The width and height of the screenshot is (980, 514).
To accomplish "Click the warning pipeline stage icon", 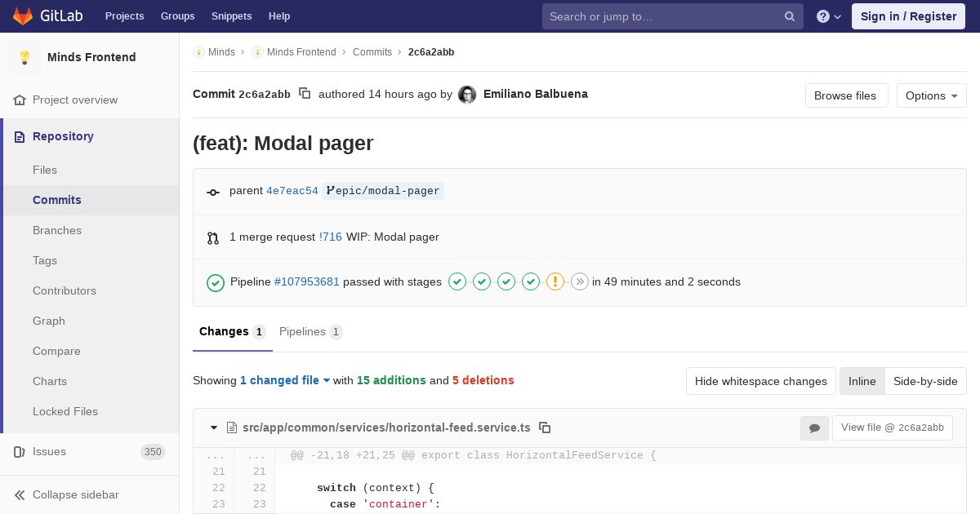I will tap(555, 282).
